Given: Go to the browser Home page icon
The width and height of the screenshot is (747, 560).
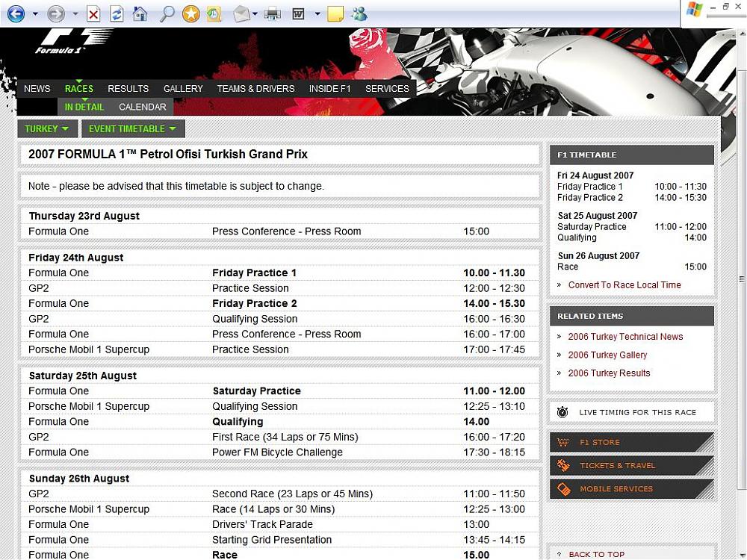Looking at the screenshot, I should pyautogui.click(x=140, y=13).
